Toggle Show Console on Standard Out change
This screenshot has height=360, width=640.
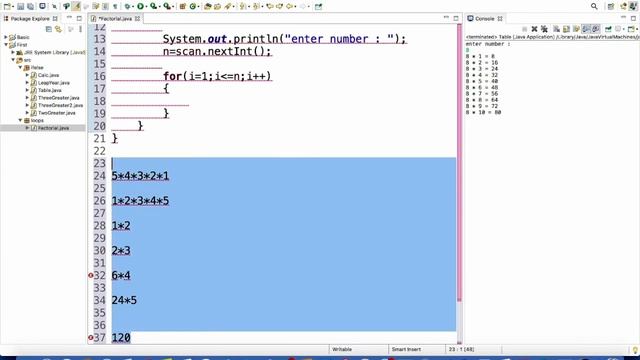coord(586,29)
